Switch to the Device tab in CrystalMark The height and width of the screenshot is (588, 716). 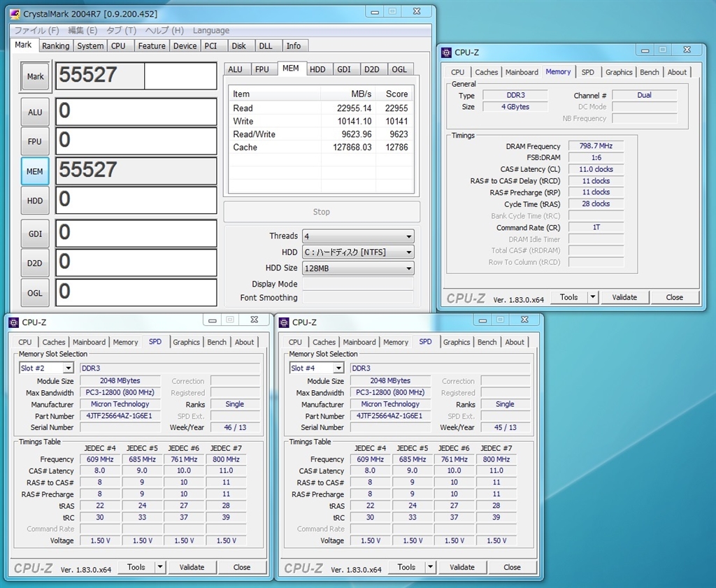(x=185, y=45)
